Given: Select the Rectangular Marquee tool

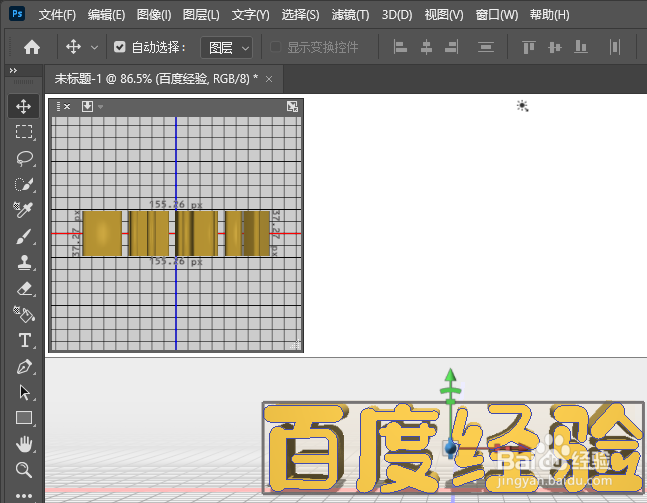Looking at the screenshot, I should click(24, 132).
